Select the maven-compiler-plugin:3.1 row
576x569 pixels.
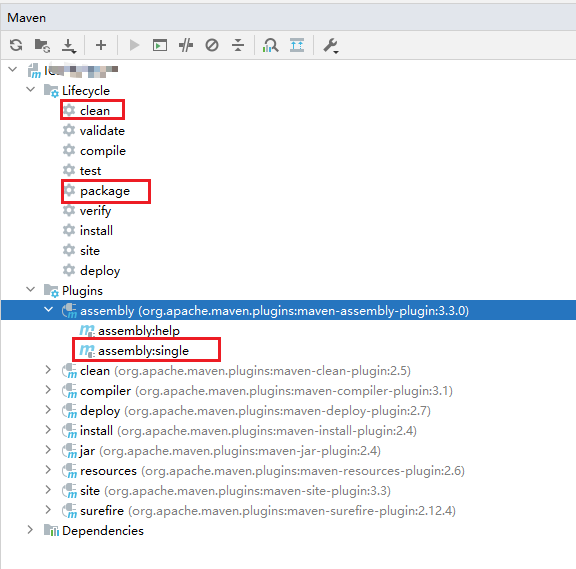288,390
